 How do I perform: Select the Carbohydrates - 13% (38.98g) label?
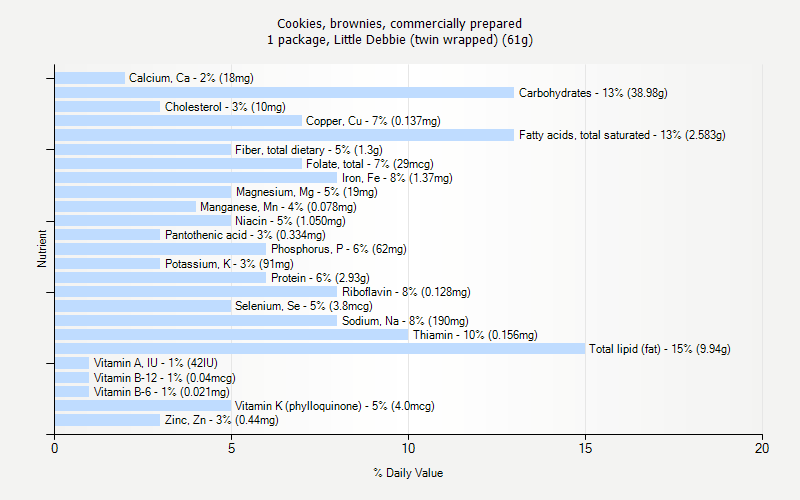click(x=593, y=93)
